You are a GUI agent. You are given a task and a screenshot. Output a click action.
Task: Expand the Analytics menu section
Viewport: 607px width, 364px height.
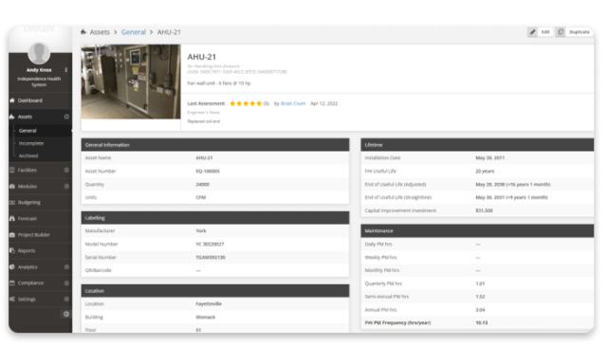click(x=66, y=267)
